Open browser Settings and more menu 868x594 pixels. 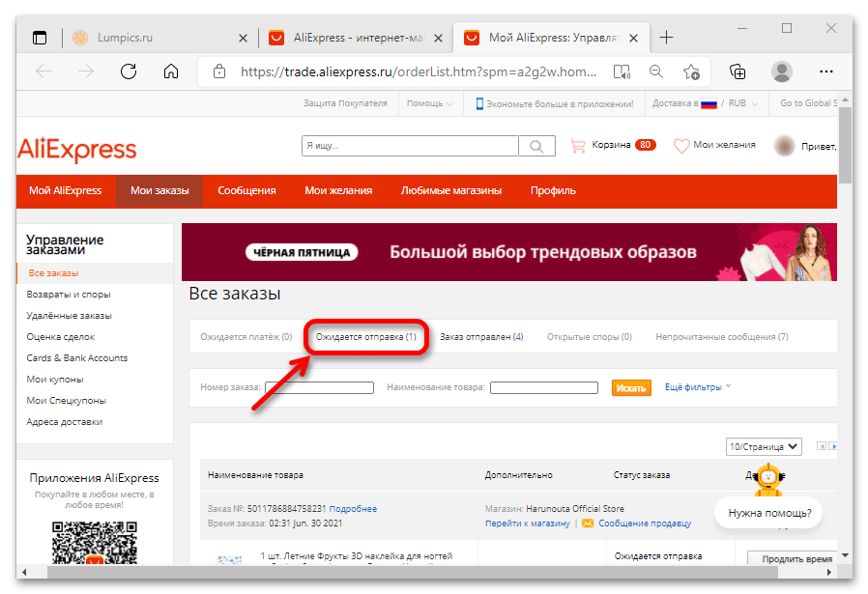[x=825, y=71]
